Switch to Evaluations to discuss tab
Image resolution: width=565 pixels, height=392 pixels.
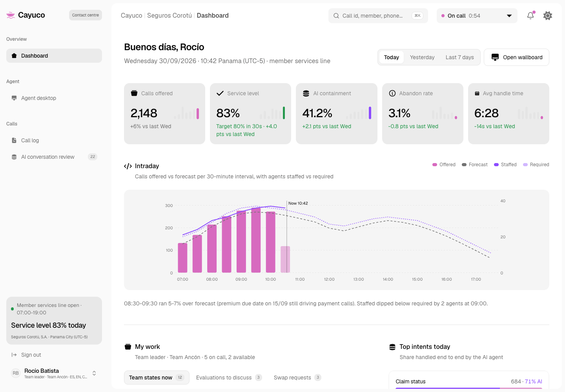point(229,377)
